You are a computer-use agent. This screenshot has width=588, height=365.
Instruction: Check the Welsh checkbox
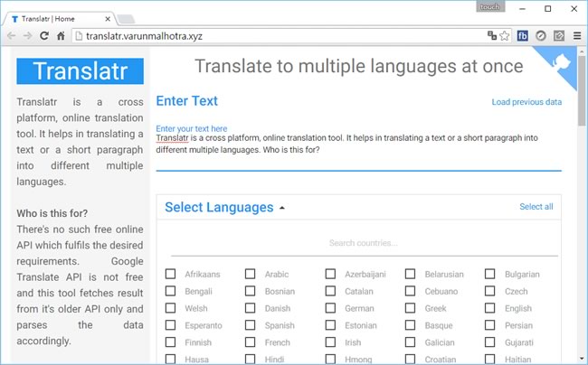pyautogui.click(x=170, y=308)
